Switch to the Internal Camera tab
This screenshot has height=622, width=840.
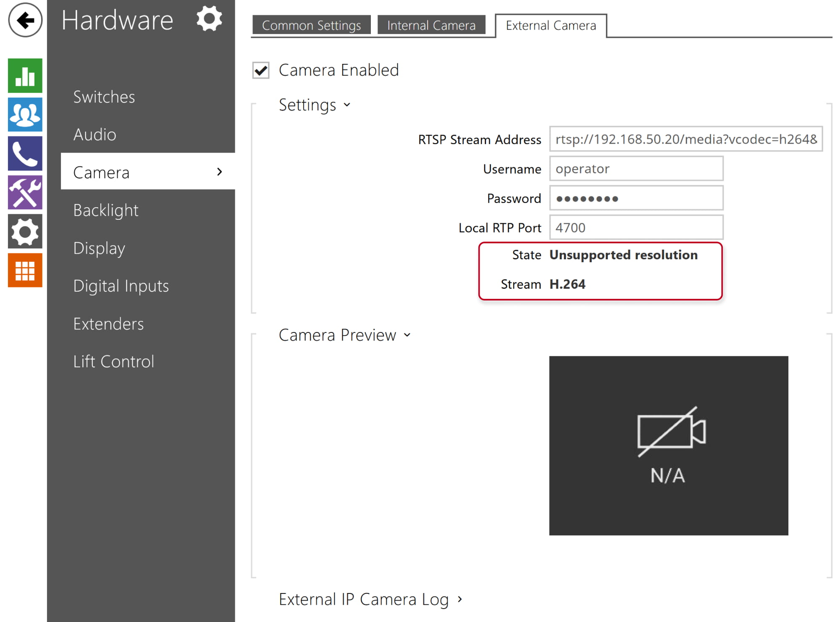[431, 25]
